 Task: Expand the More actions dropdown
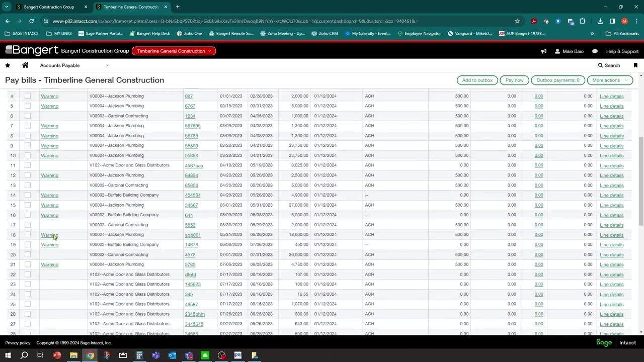(610, 80)
